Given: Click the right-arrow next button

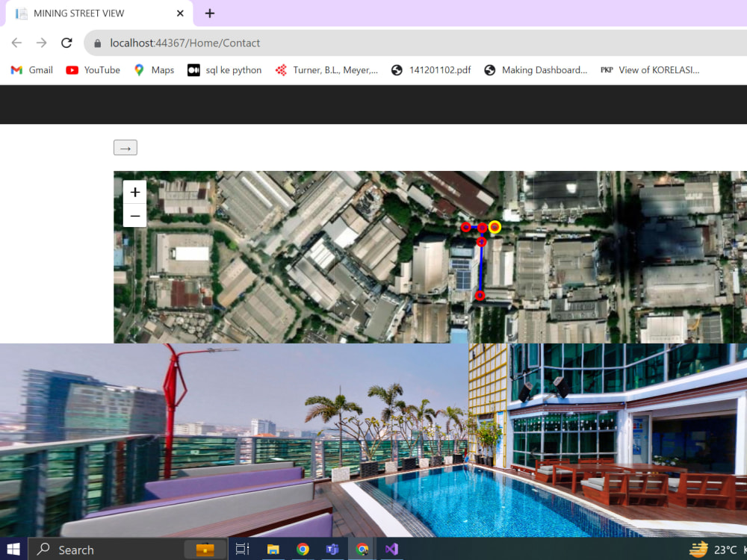Looking at the screenshot, I should click(125, 148).
